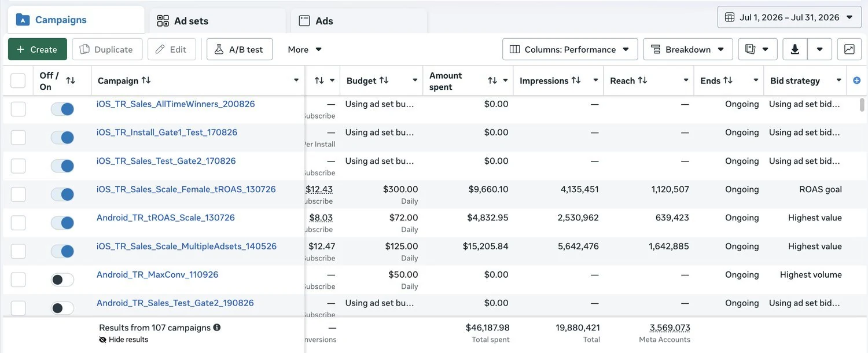The height and width of the screenshot is (353, 868).
Task: Turn off iOS_TR_Sales_Test_Gate2_170826 campaign toggle
Action: 62,166
